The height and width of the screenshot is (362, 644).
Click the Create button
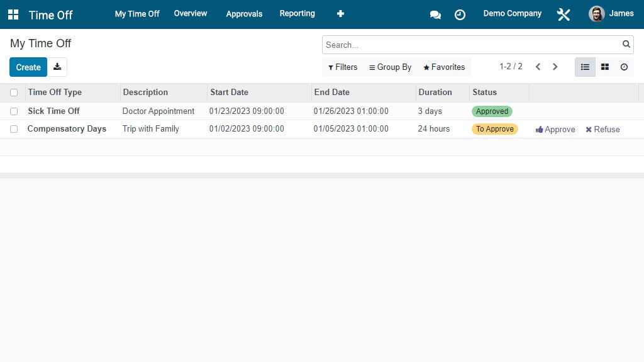tap(28, 67)
